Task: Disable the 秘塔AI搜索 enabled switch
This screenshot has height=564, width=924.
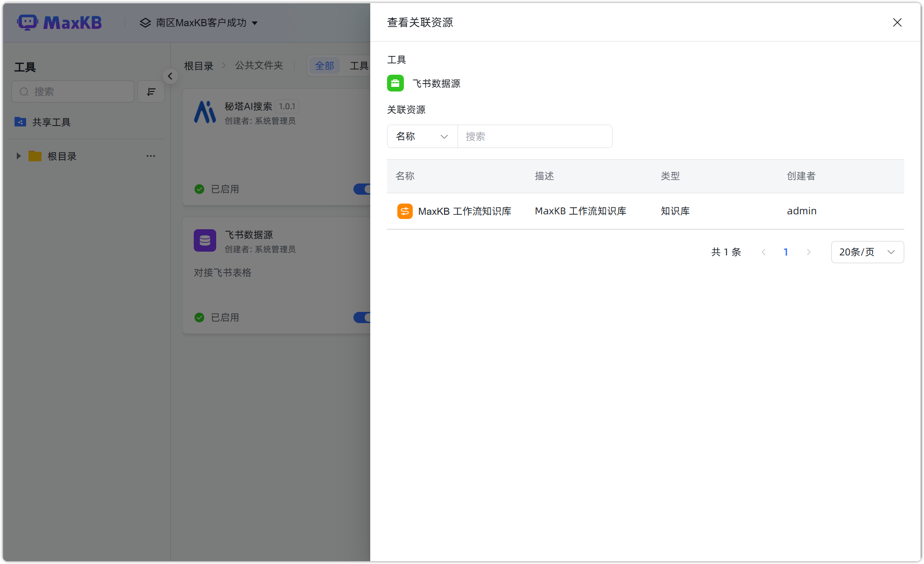Action: (x=364, y=189)
